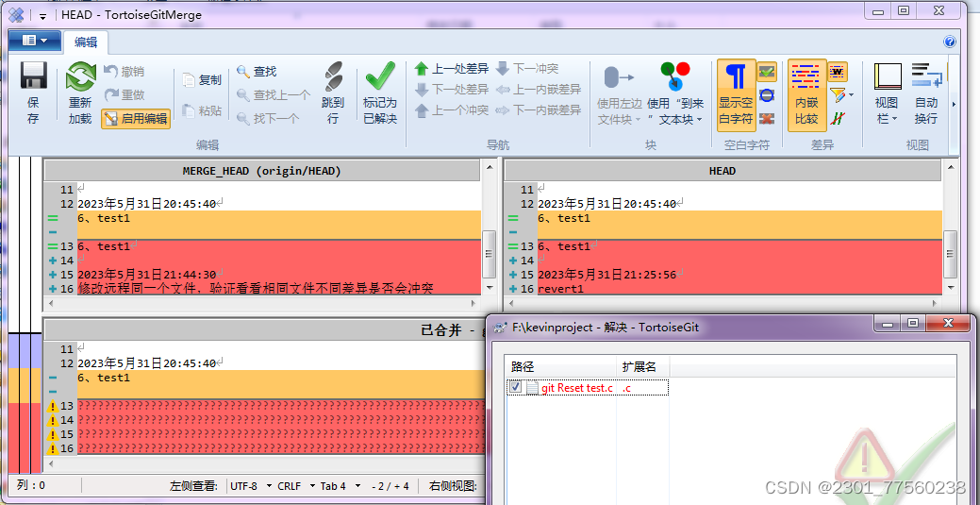Click line 13 warning icon in merged pane
Screen dimensions: 980x505
[x=53, y=406]
